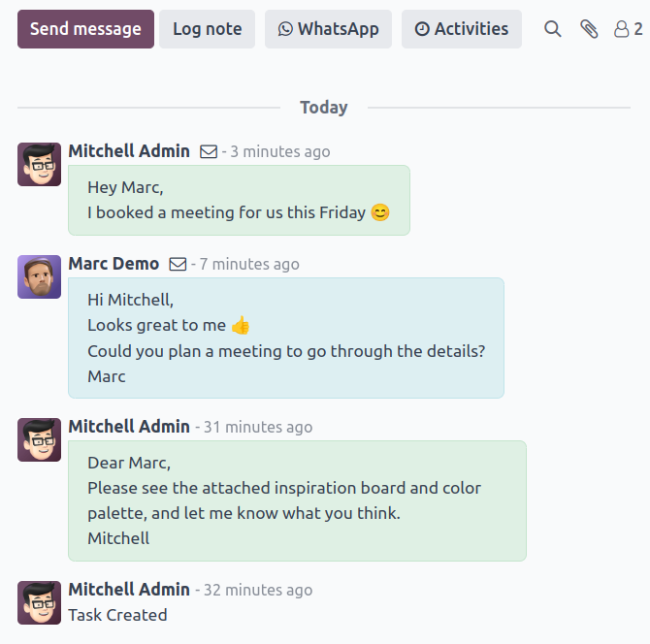Click the Send message button

click(x=85, y=29)
